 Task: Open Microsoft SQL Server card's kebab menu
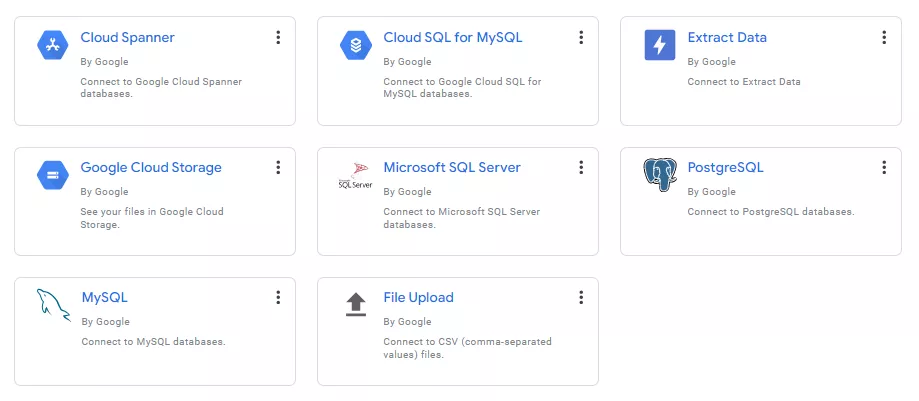(581, 168)
